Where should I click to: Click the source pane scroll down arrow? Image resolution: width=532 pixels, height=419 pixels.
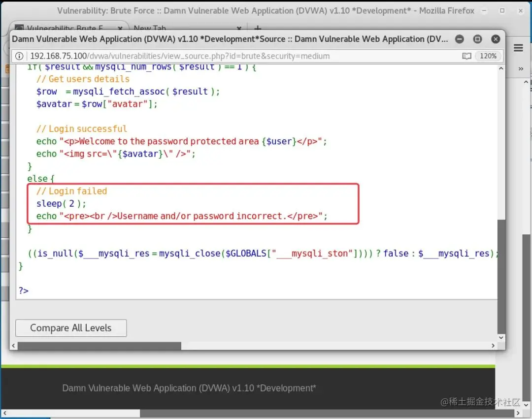501,338
